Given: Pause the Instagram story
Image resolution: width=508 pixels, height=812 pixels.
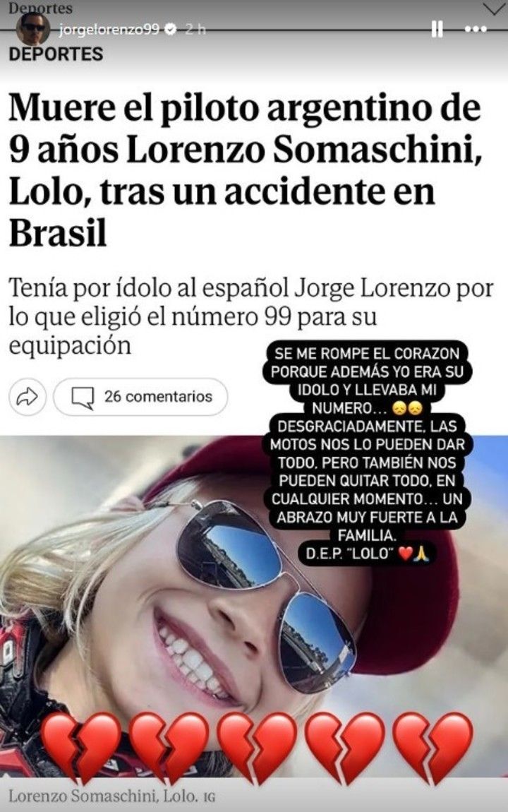Looking at the screenshot, I should [x=437, y=30].
